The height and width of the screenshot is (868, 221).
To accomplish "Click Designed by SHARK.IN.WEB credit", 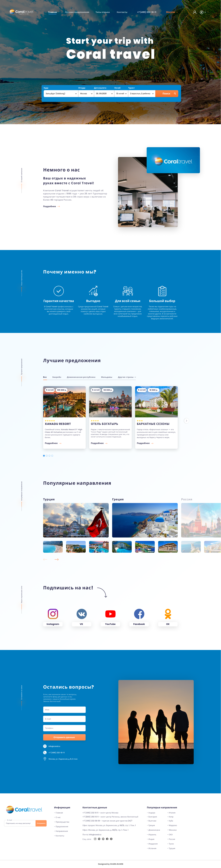I will click(110, 864).
